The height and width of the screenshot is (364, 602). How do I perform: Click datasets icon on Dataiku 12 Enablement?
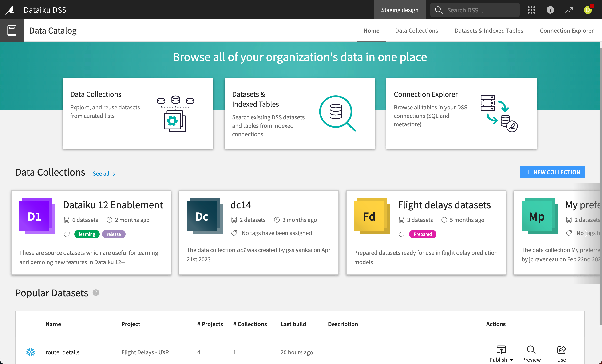click(x=67, y=220)
